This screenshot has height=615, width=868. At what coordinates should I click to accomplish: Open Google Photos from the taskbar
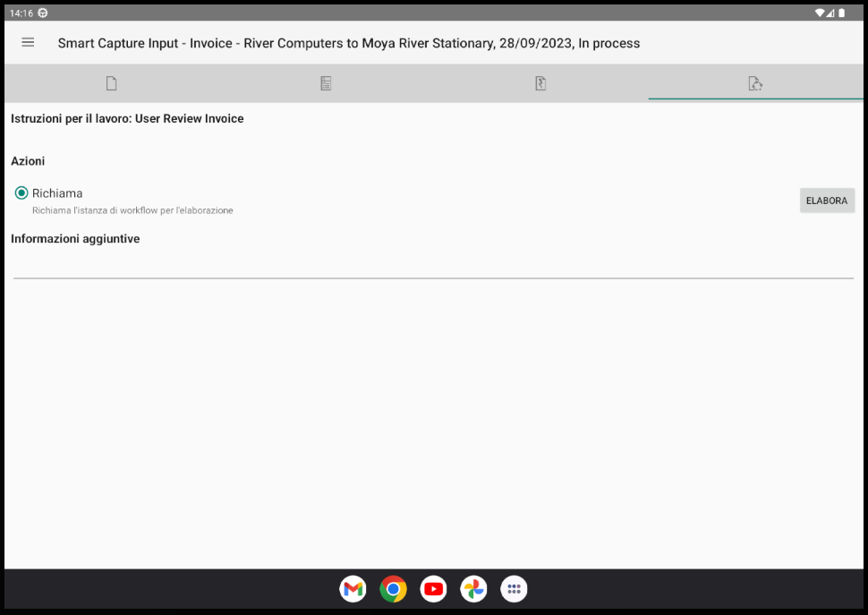[473, 588]
